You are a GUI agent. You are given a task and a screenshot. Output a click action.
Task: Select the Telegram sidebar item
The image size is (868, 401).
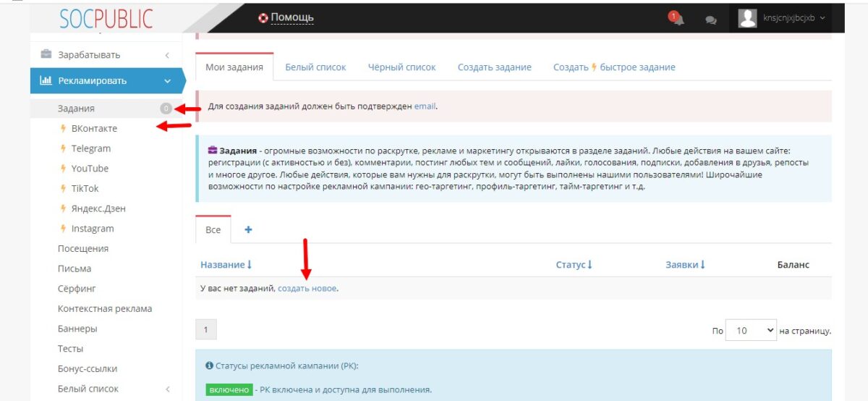91,148
